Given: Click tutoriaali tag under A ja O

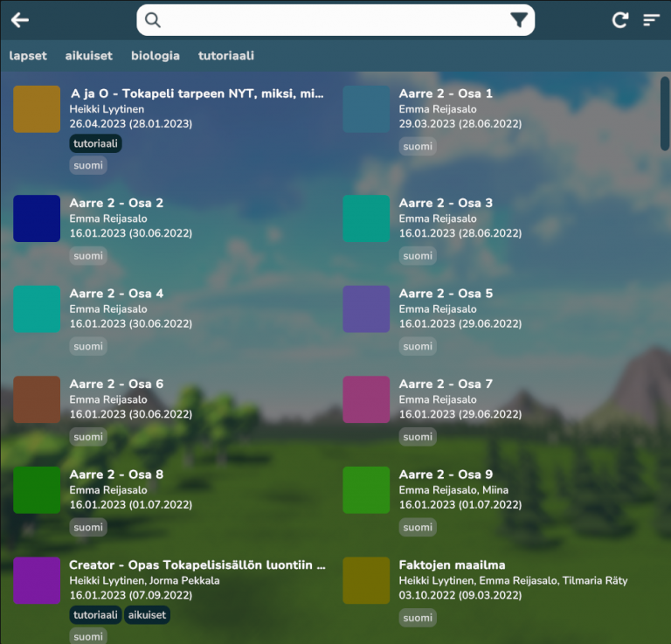Looking at the screenshot, I should [x=96, y=143].
